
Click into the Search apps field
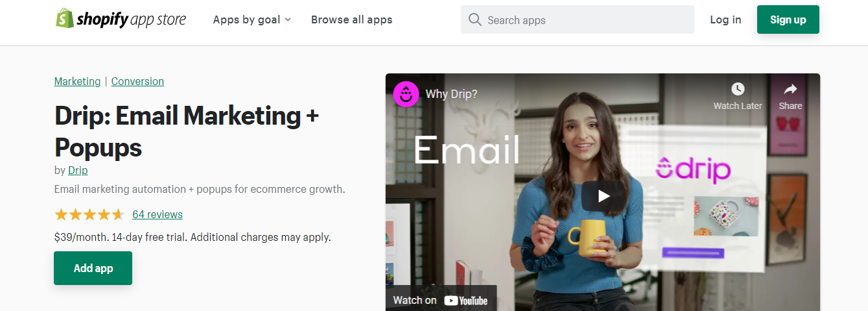coord(578,20)
